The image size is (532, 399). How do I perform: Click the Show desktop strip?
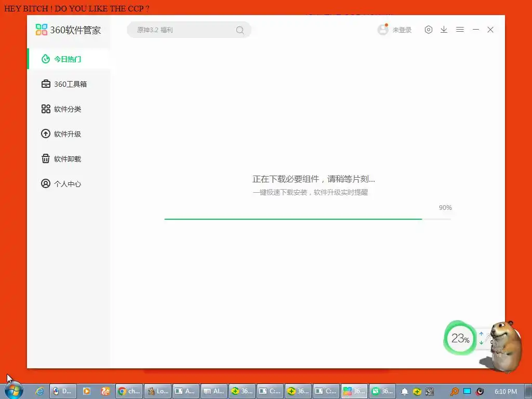(528, 391)
